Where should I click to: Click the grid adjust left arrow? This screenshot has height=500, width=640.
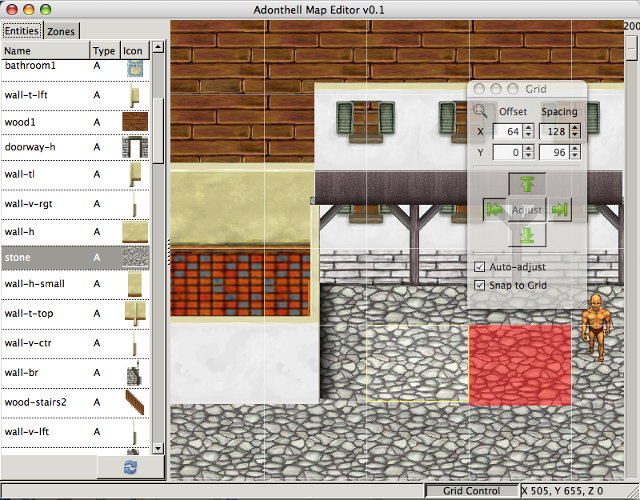click(494, 210)
